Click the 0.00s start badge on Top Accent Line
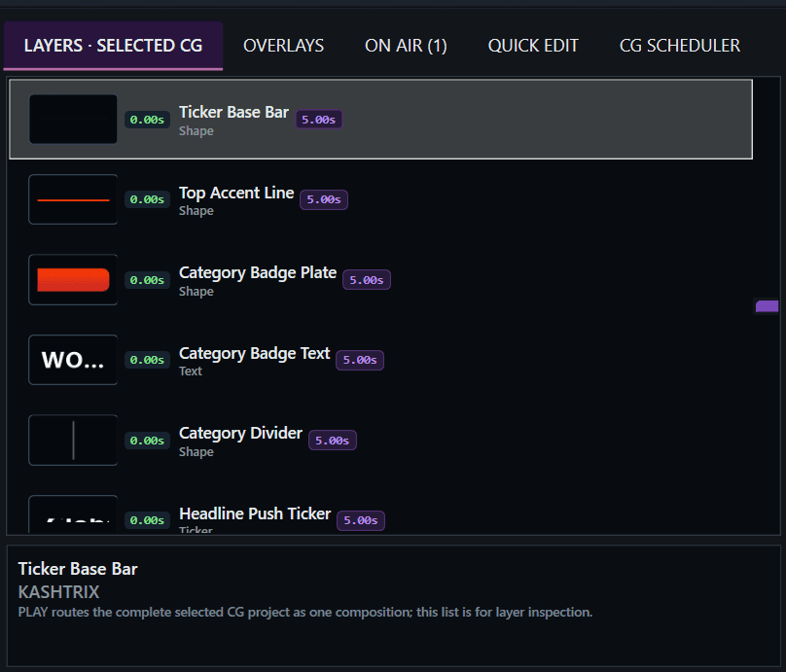The image size is (786, 672). point(147,199)
